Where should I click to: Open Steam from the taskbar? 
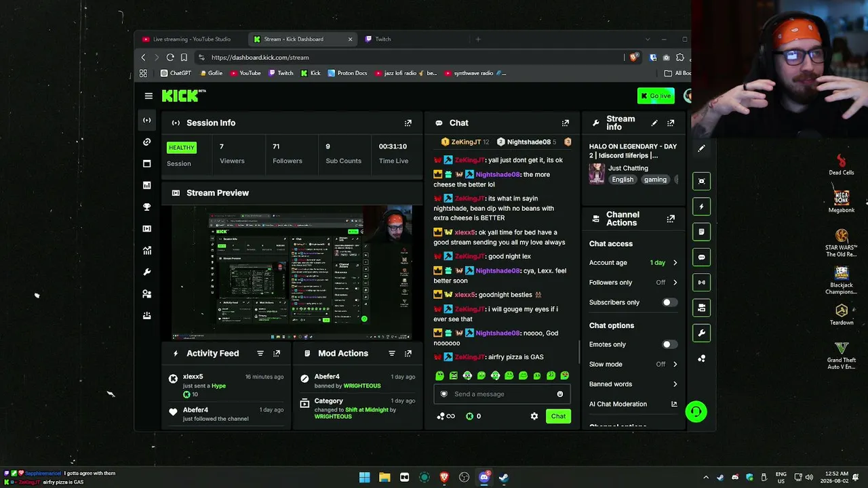504,477
